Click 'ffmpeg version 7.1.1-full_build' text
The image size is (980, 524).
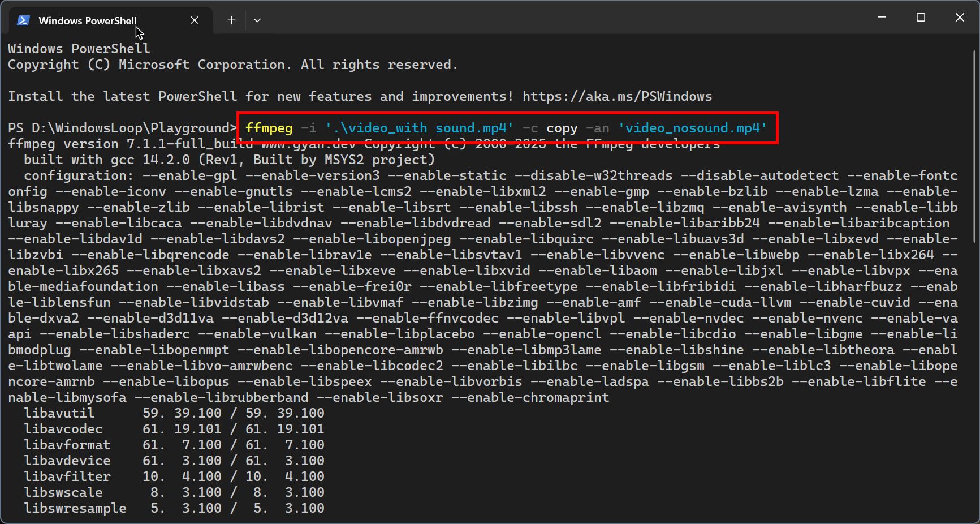point(131,144)
